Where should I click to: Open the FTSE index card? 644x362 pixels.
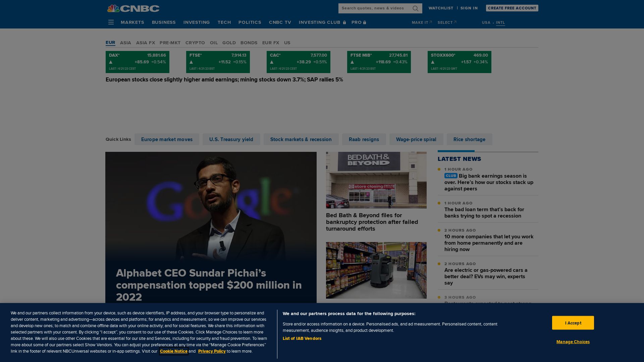pyautogui.click(x=218, y=62)
